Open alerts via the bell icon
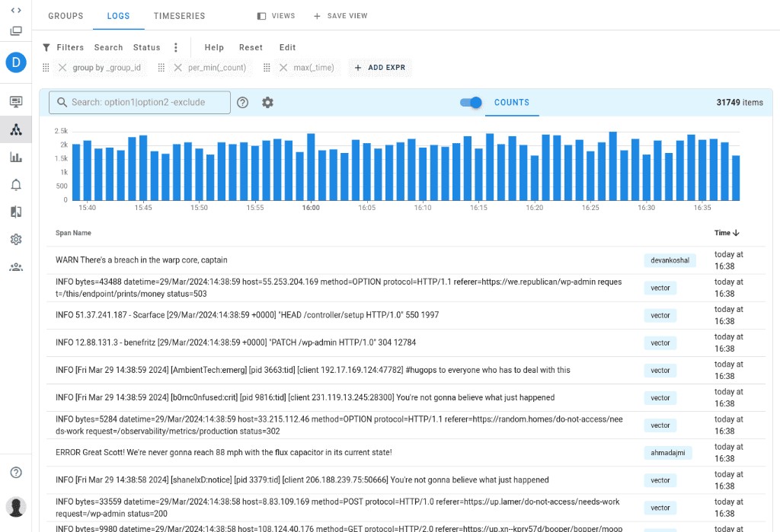The image size is (780, 532). coord(15,184)
